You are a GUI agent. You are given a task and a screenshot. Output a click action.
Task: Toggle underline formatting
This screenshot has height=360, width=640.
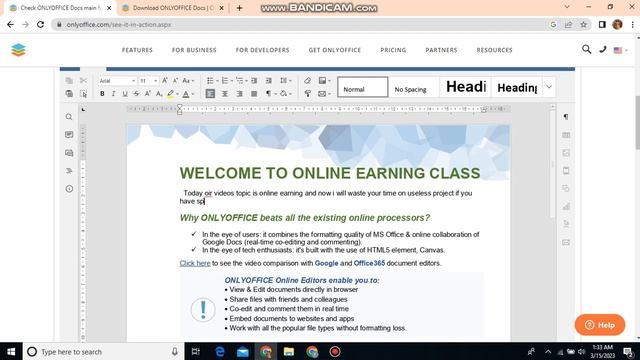click(x=125, y=94)
